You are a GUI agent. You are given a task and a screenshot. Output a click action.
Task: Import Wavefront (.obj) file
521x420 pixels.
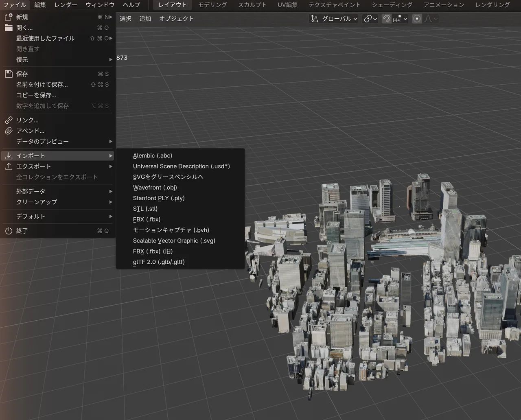(x=180, y=187)
